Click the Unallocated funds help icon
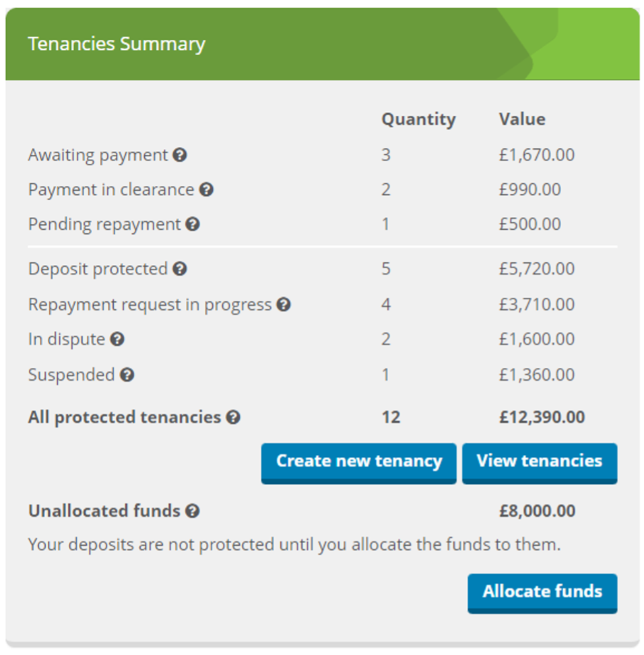This screenshot has width=644, height=655. coord(193,511)
